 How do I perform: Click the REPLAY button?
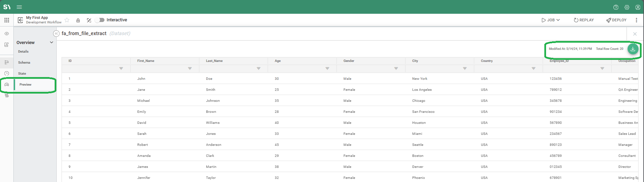click(584, 20)
